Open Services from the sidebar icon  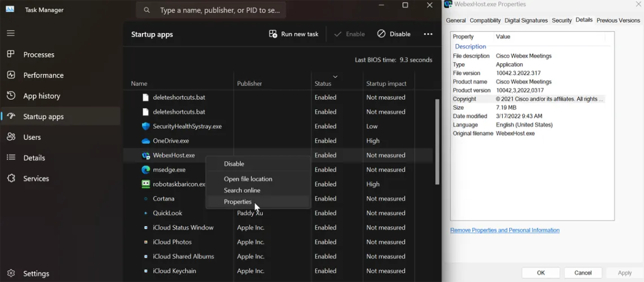coord(10,178)
